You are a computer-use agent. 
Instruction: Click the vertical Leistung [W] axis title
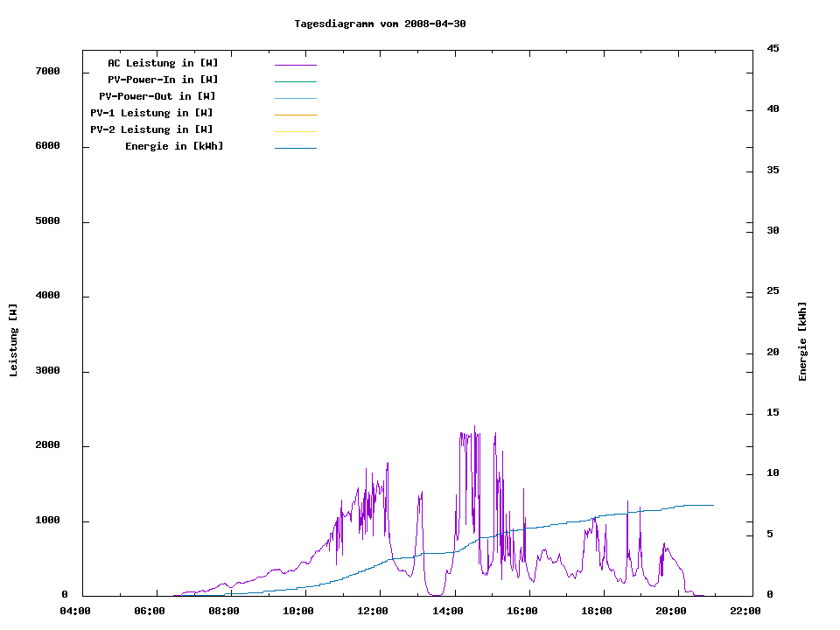pos(14,340)
